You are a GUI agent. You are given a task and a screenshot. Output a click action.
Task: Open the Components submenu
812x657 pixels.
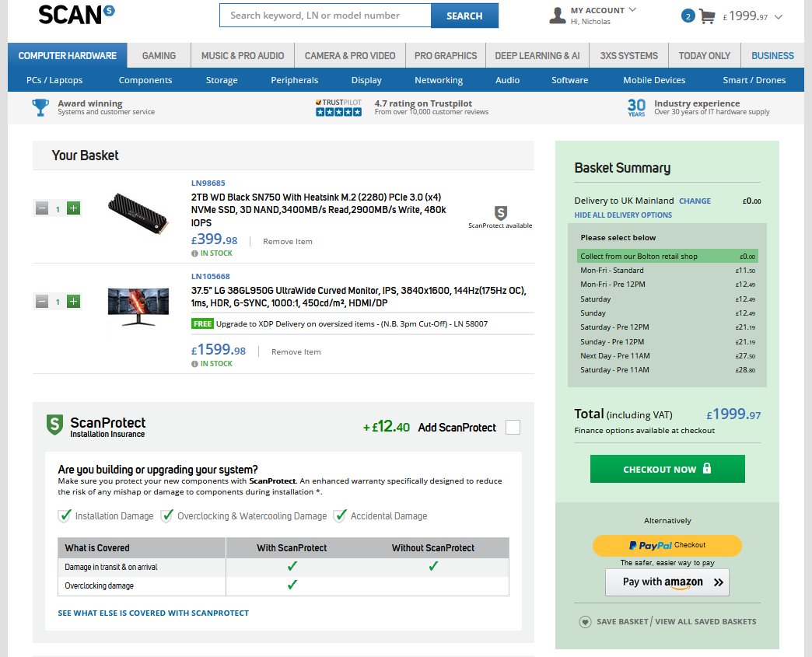click(145, 80)
